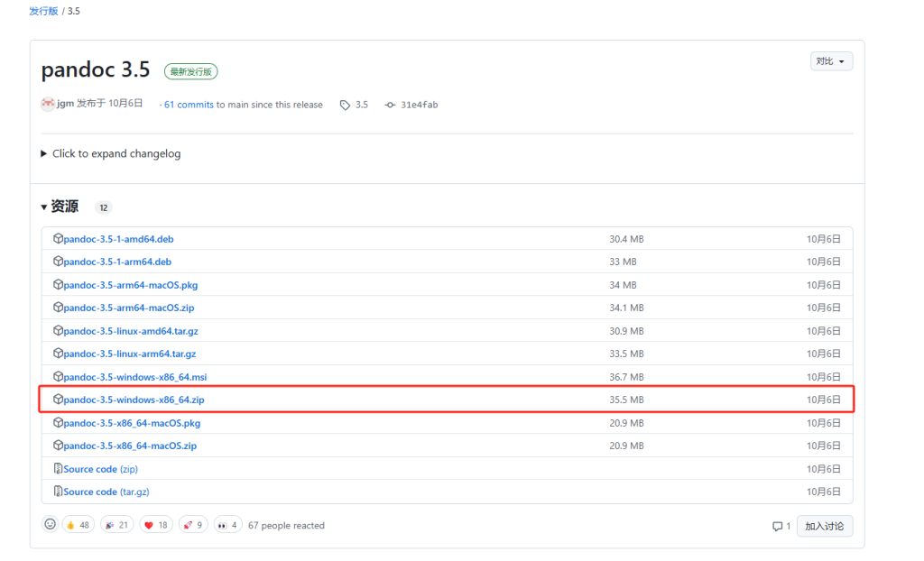Click the package icon for pandoc-3.5-windows-x86_64.msi
The height and width of the screenshot is (561, 924).
[x=58, y=377]
